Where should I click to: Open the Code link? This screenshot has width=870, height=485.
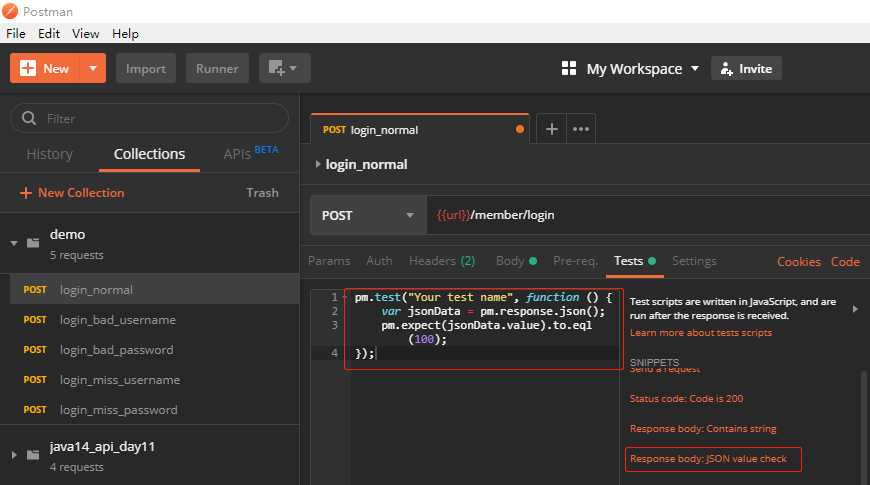tap(845, 262)
